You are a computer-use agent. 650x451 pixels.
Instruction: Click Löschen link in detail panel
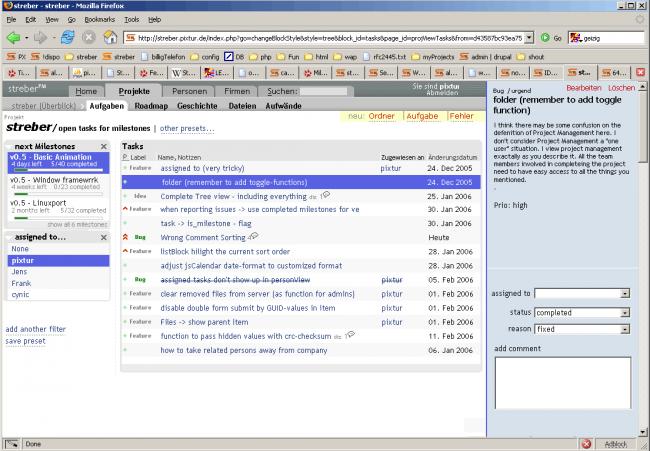(621, 88)
